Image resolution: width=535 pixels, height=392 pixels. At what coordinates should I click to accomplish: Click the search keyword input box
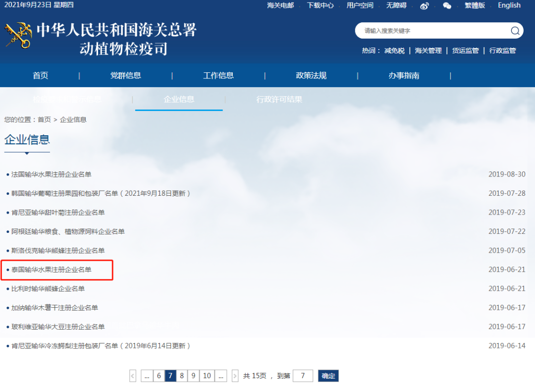tap(431, 30)
